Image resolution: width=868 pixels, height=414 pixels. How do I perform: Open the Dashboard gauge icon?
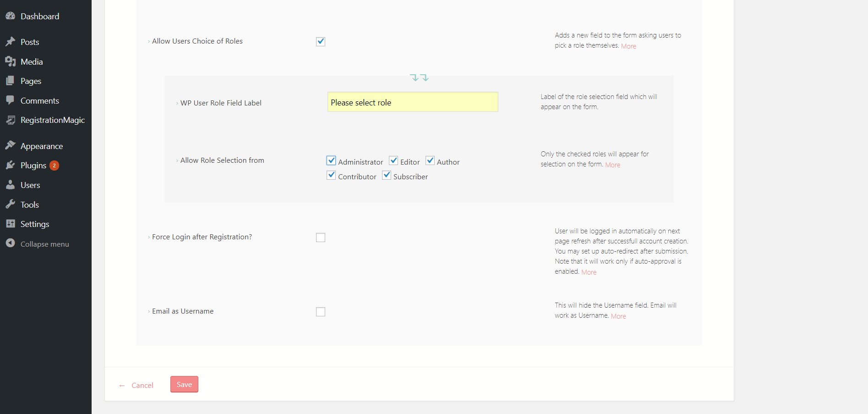(10, 16)
